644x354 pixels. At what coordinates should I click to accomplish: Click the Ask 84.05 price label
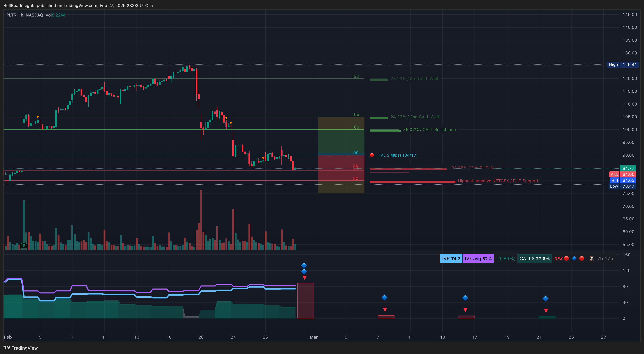pos(623,174)
